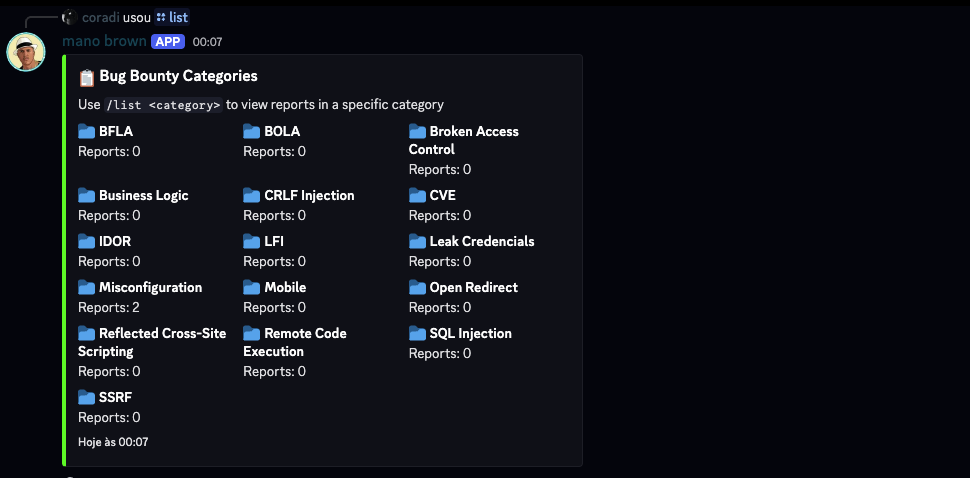Click the mano brown bot avatar

coord(26,52)
